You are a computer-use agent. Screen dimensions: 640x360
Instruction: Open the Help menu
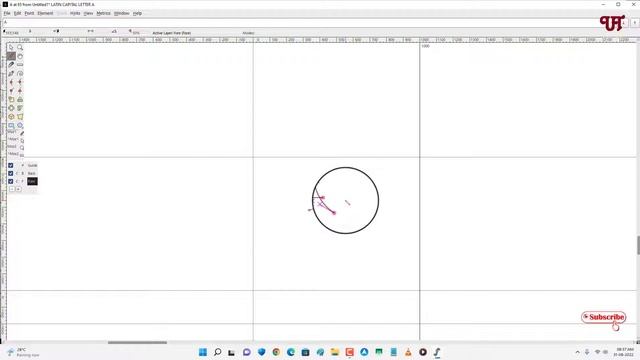coord(138,13)
